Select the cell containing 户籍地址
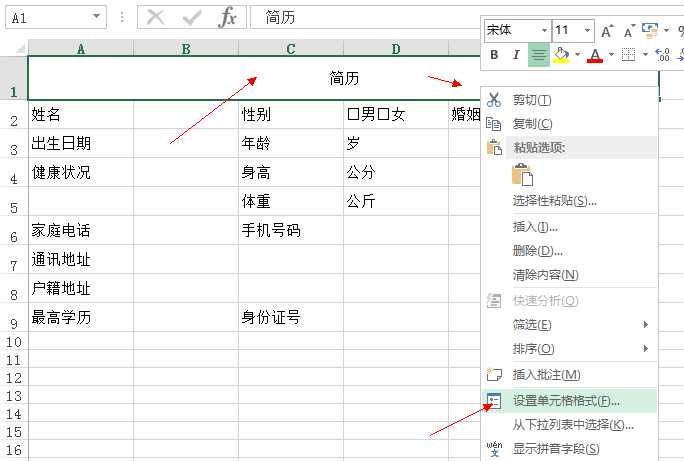 click(x=81, y=288)
